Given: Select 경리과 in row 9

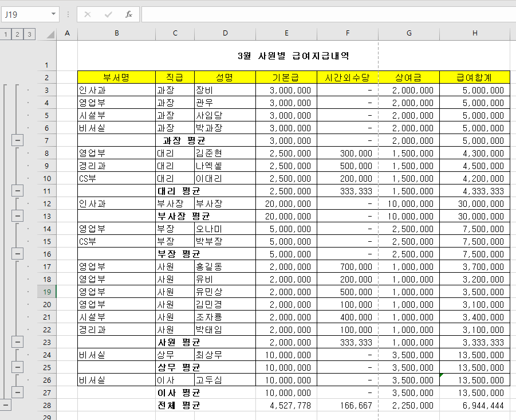Looking at the screenshot, I should point(116,166).
